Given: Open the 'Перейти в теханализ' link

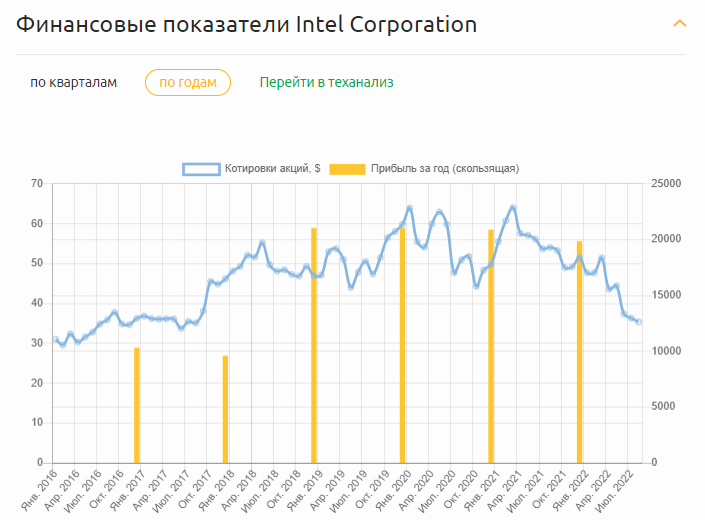Looking at the screenshot, I should click(326, 82).
